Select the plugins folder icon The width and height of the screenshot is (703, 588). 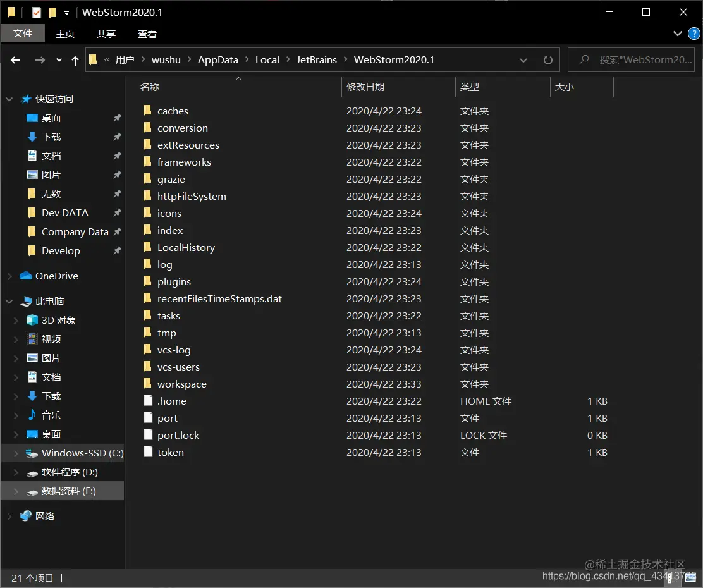pos(147,281)
